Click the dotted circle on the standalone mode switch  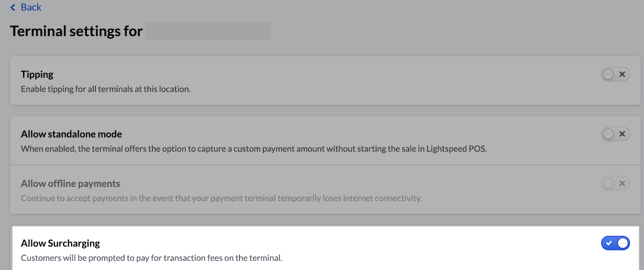click(x=609, y=134)
